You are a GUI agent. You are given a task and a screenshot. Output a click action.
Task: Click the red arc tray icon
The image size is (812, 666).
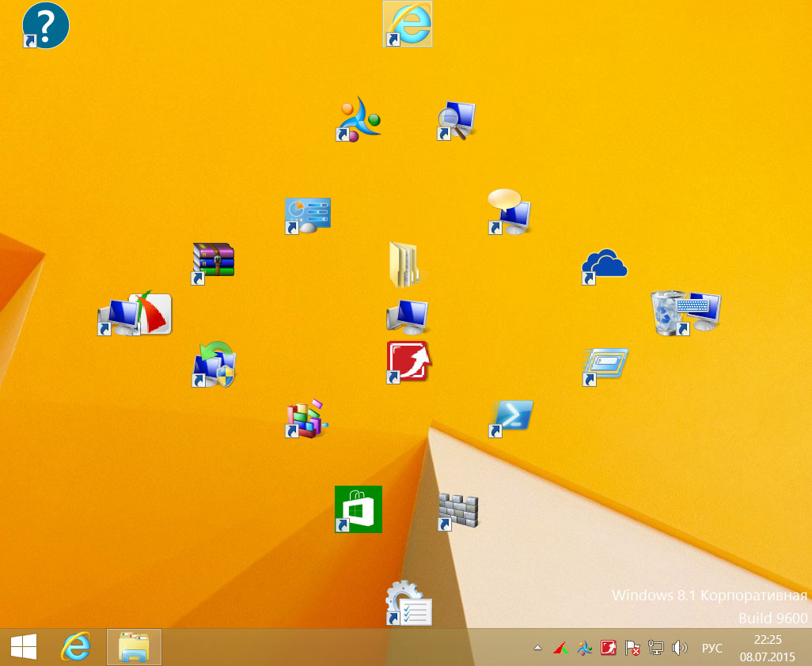561,647
